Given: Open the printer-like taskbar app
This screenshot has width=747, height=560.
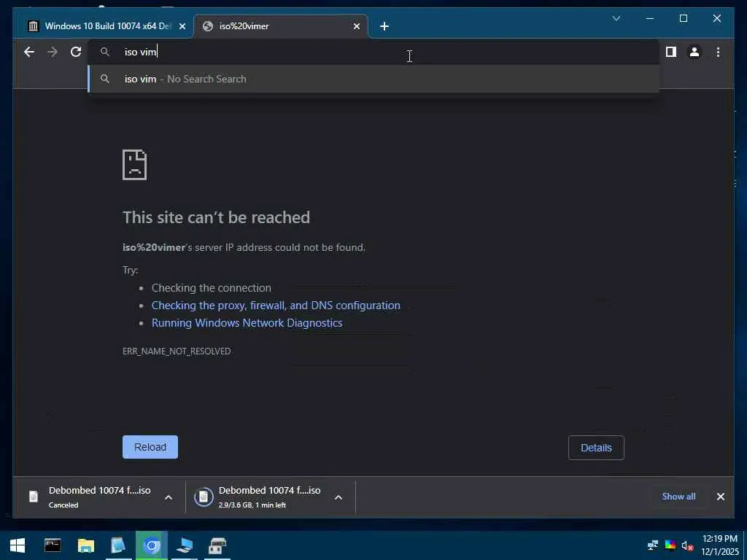Looking at the screenshot, I should coord(217,545).
